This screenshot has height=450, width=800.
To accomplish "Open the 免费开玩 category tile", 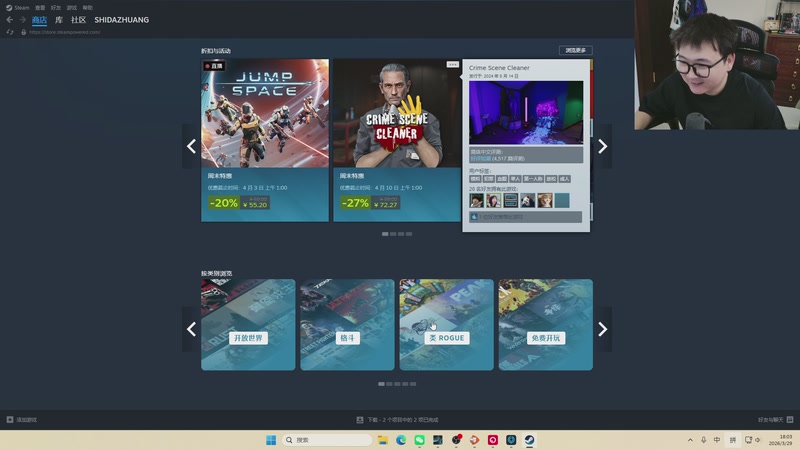I will pyautogui.click(x=546, y=324).
